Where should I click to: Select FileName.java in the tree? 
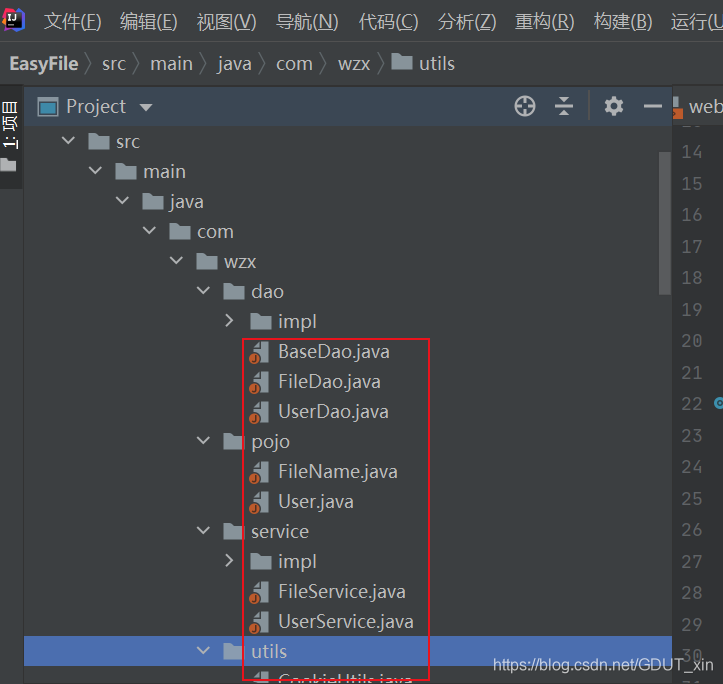tap(338, 472)
